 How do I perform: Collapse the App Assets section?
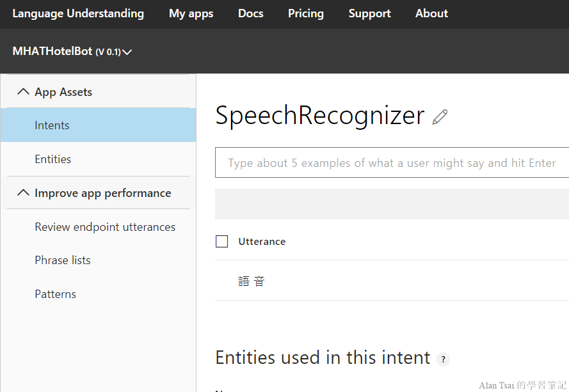pos(24,92)
